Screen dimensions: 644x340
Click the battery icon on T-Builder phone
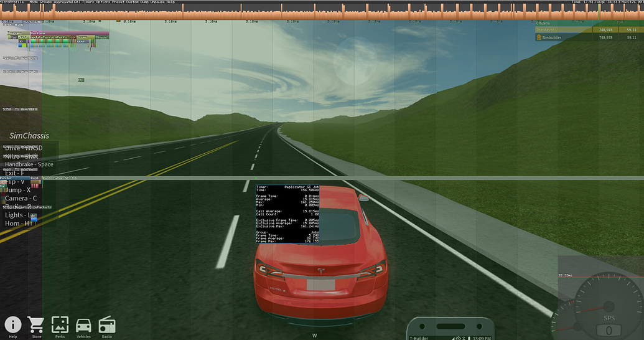click(469, 338)
